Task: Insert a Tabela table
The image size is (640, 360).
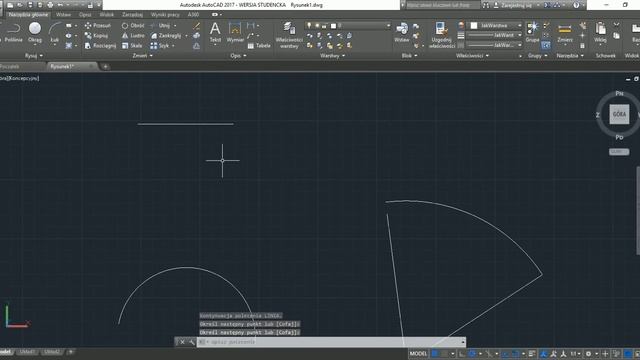Action: pos(259,46)
